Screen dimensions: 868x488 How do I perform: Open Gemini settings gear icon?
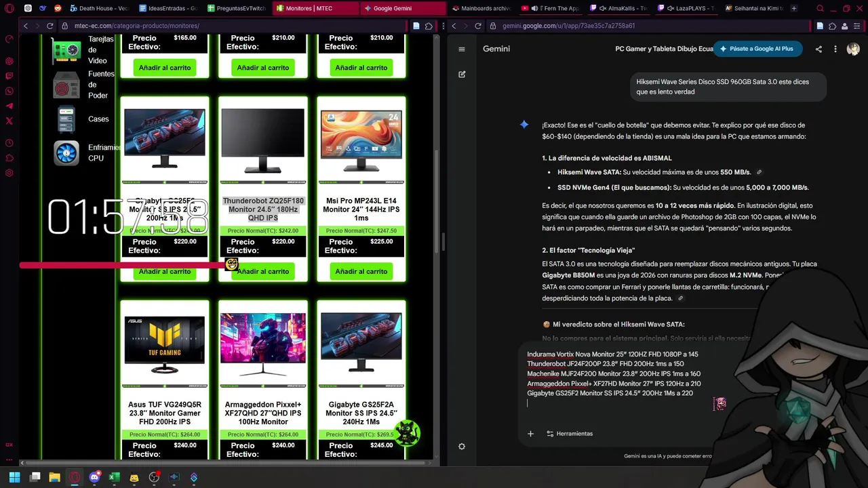462,447
